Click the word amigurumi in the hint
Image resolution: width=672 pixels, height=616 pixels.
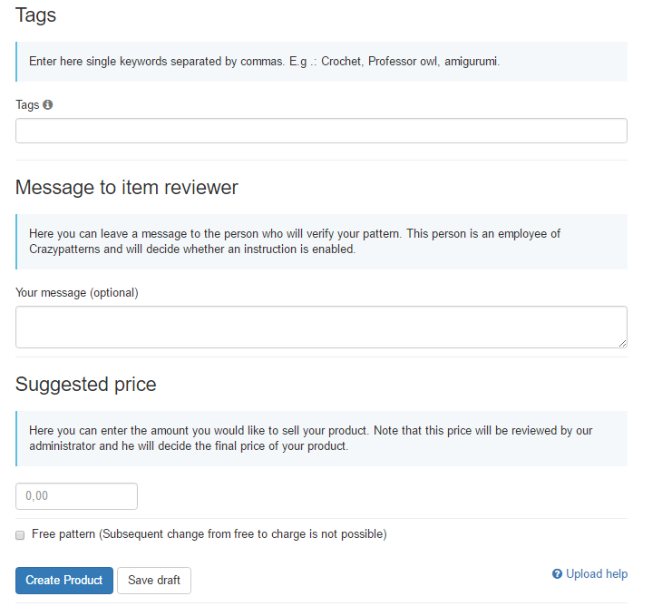coord(471,62)
